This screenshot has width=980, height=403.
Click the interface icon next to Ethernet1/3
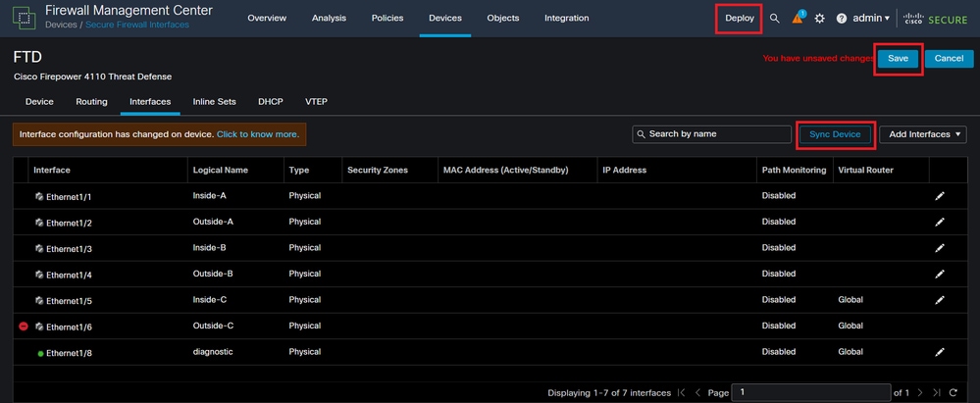click(39, 249)
